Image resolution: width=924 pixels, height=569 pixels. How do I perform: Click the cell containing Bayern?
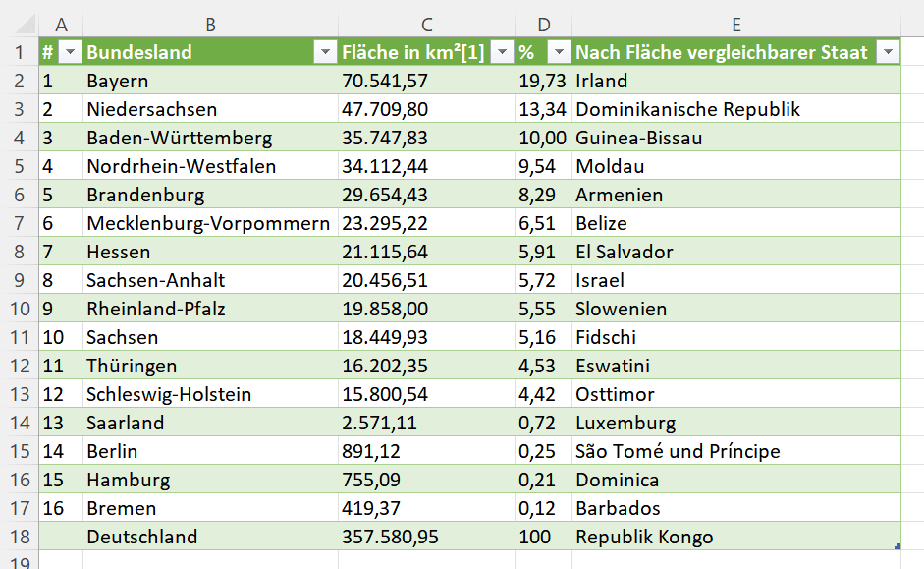210,81
